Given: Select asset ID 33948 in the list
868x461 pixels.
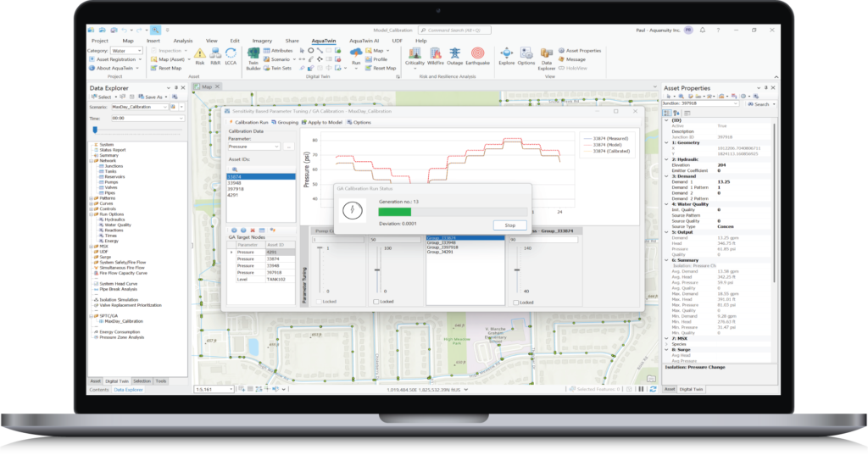Looking at the screenshot, I should click(x=261, y=183).
